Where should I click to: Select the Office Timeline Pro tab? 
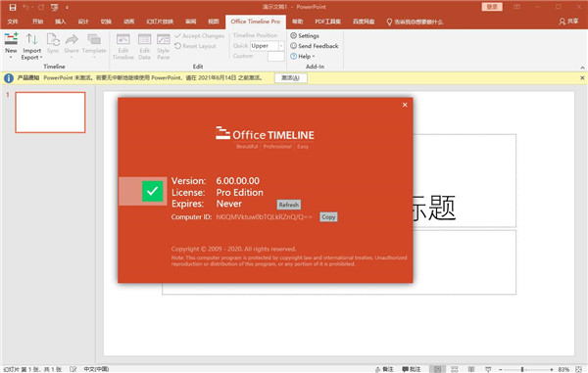(256, 22)
